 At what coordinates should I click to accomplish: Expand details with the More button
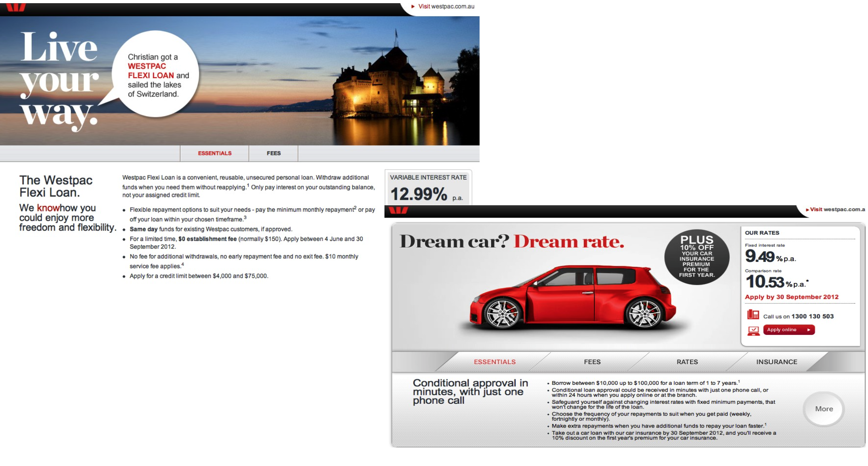tap(824, 409)
